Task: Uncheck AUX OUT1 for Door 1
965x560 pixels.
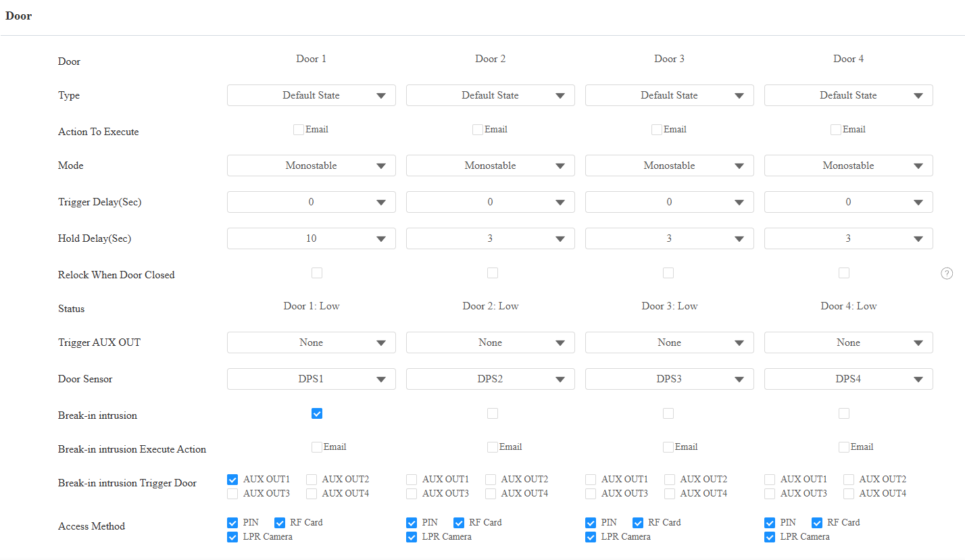Action: [232, 480]
